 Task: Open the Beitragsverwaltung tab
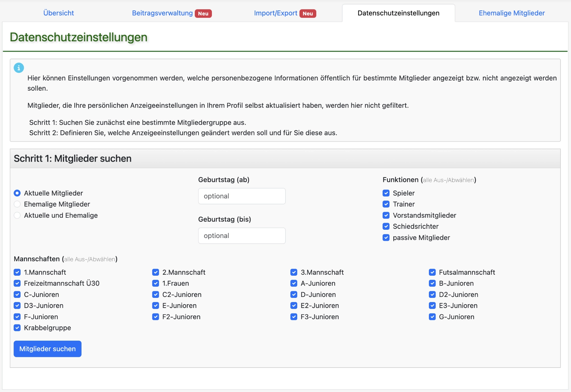[x=162, y=13]
